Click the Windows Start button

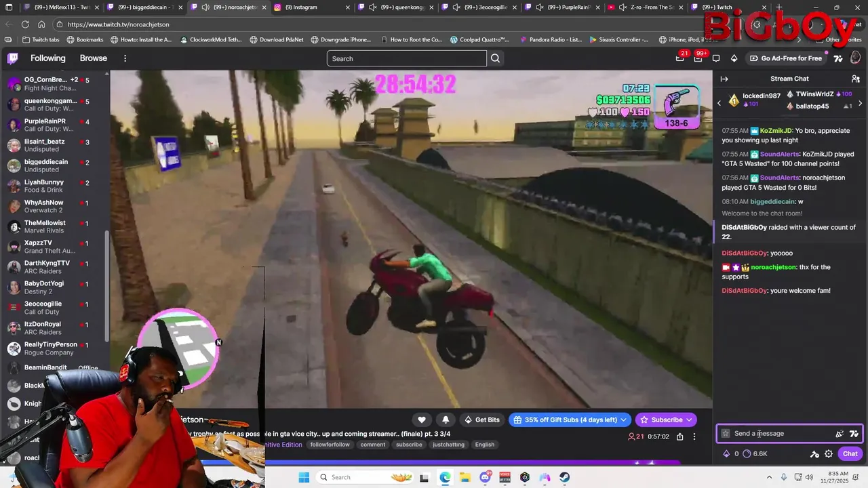click(303, 477)
